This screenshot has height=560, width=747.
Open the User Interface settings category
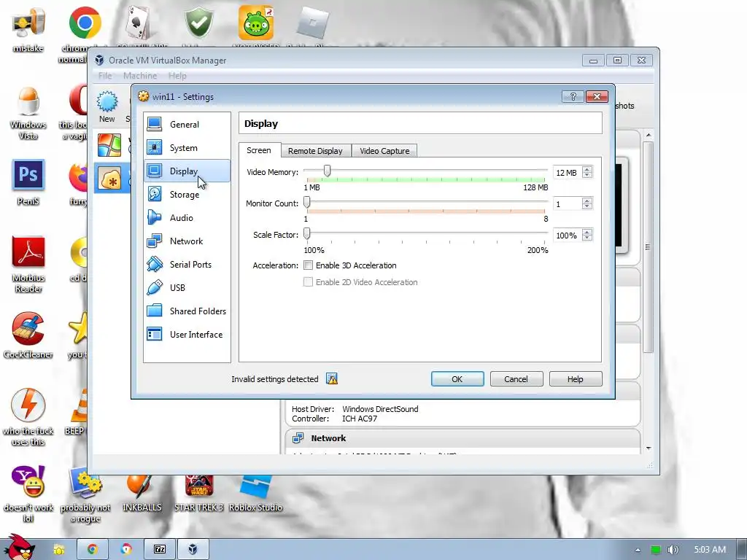187,334
